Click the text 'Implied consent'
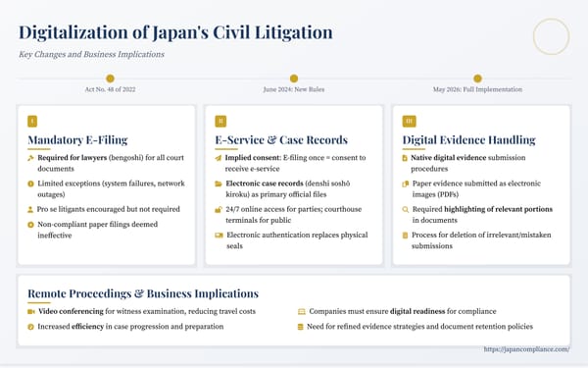 (253, 158)
